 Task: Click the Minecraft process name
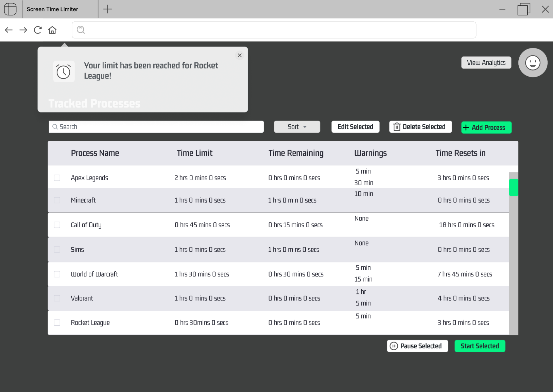[x=83, y=200]
